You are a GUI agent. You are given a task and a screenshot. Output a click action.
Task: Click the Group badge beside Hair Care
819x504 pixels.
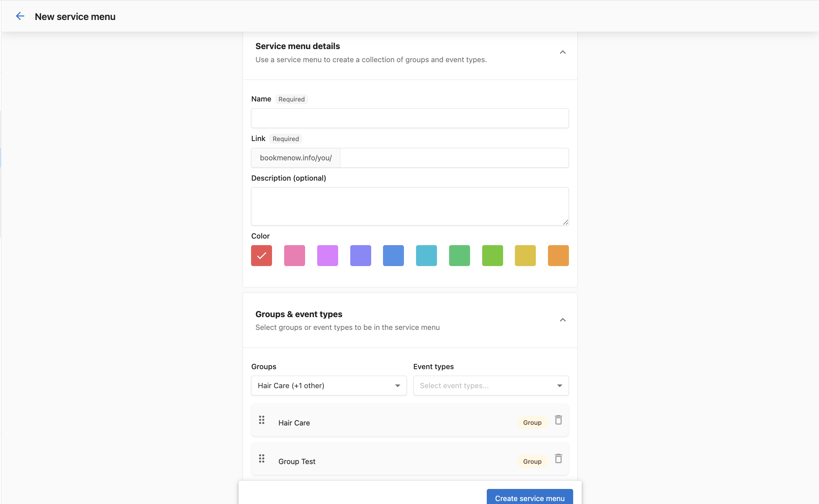click(x=532, y=422)
